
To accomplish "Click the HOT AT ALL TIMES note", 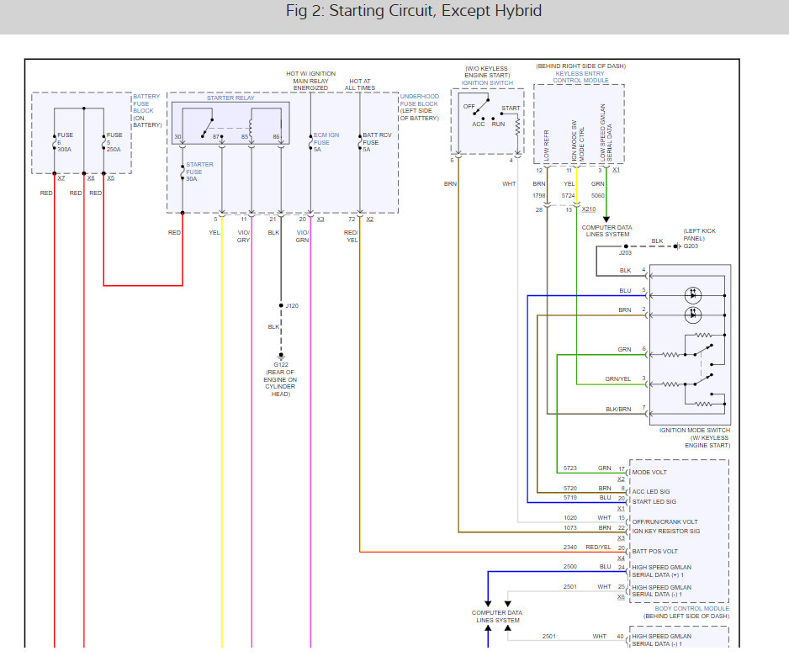I will 360,84.
